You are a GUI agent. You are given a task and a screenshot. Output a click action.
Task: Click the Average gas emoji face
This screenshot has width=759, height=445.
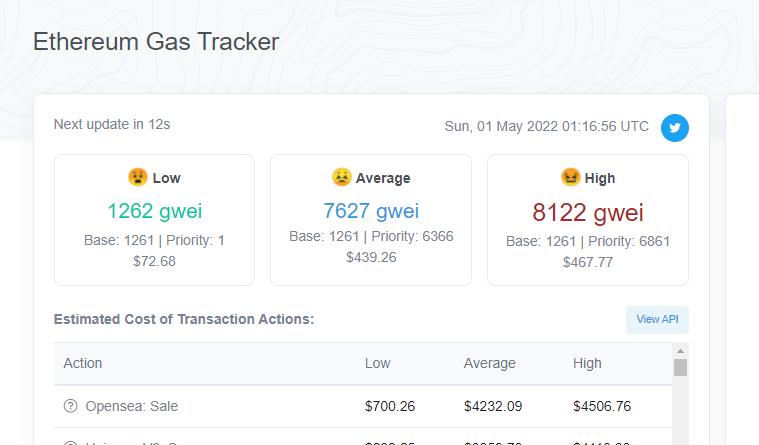point(341,177)
